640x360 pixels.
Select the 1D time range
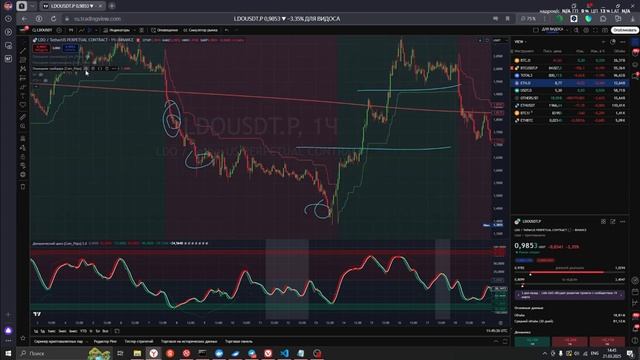click(36, 331)
